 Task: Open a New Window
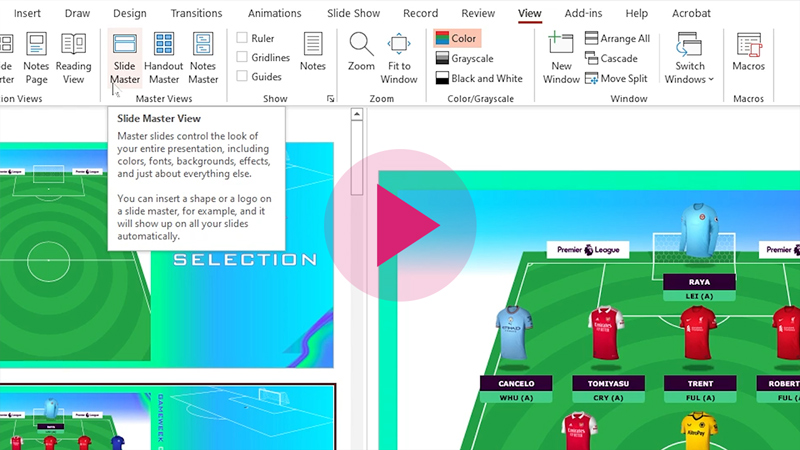coord(561,58)
